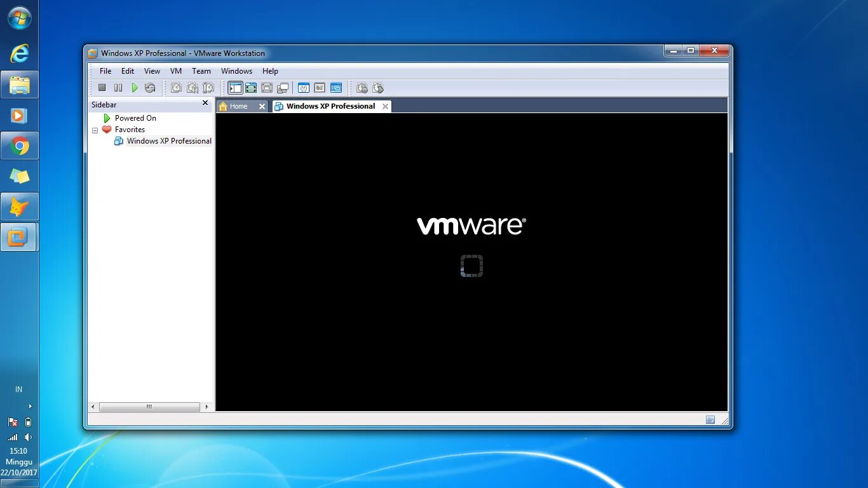Open the Windows menu
868x488 pixels.
click(236, 71)
